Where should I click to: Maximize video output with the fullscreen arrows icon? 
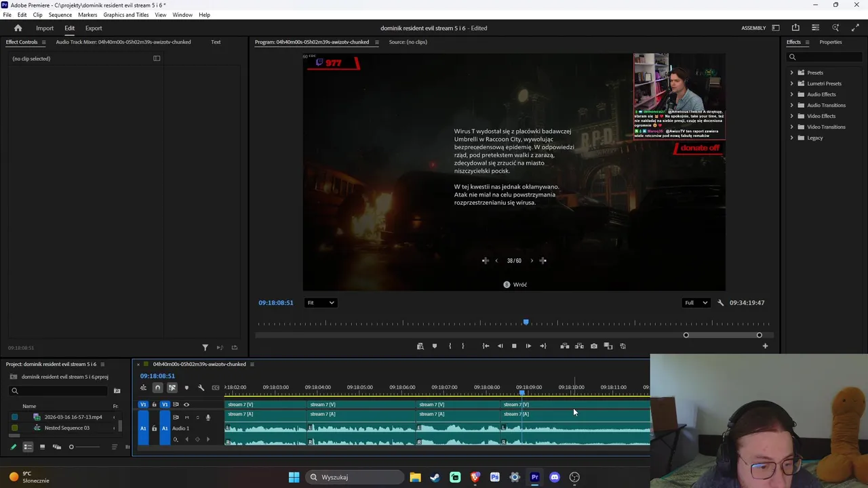pos(855,28)
